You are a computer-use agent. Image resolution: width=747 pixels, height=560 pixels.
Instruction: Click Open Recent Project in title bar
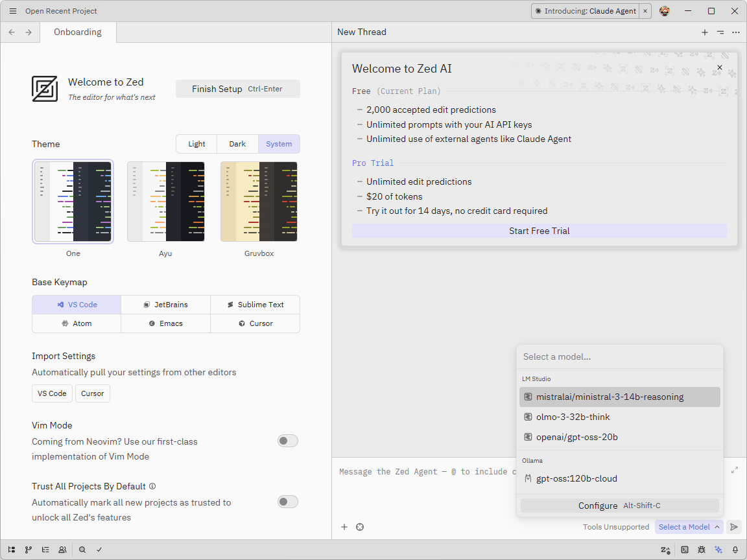(61, 11)
